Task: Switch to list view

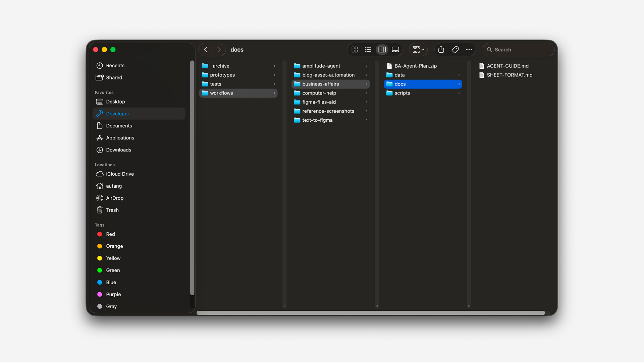Action: pyautogui.click(x=368, y=50)
